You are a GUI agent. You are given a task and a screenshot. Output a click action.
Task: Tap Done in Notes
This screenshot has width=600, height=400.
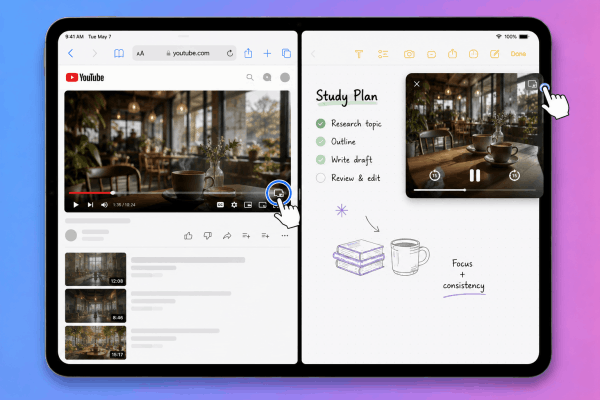[518, 54]
